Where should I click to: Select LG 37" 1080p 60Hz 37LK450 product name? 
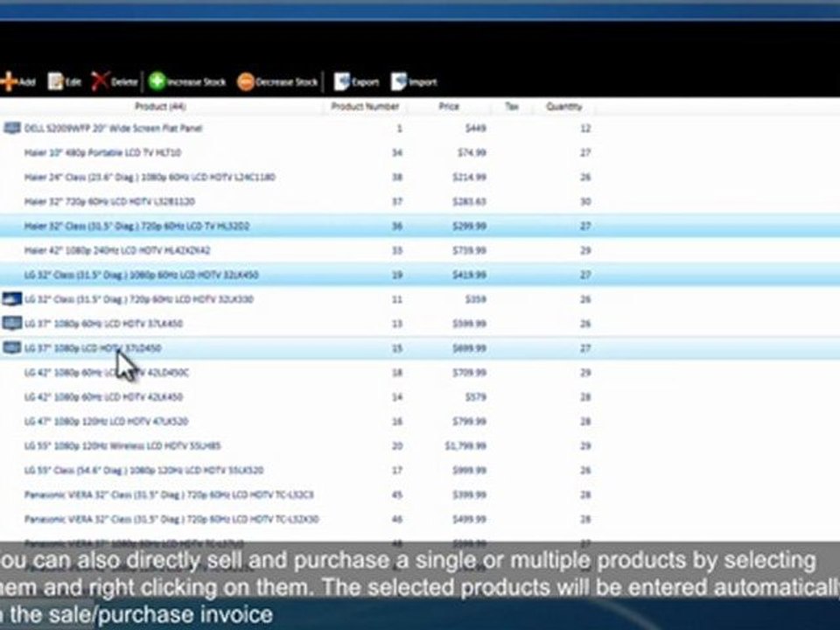[x=103, y=324]
